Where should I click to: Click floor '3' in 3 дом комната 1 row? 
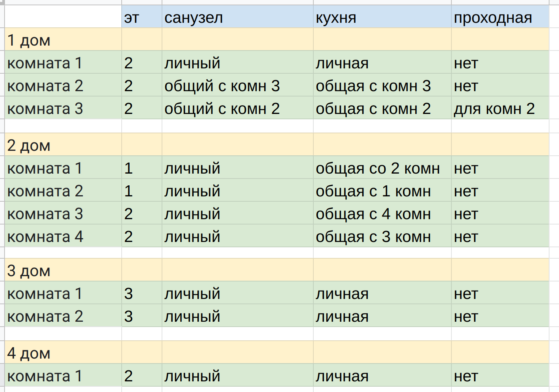(x=142, y=293)
